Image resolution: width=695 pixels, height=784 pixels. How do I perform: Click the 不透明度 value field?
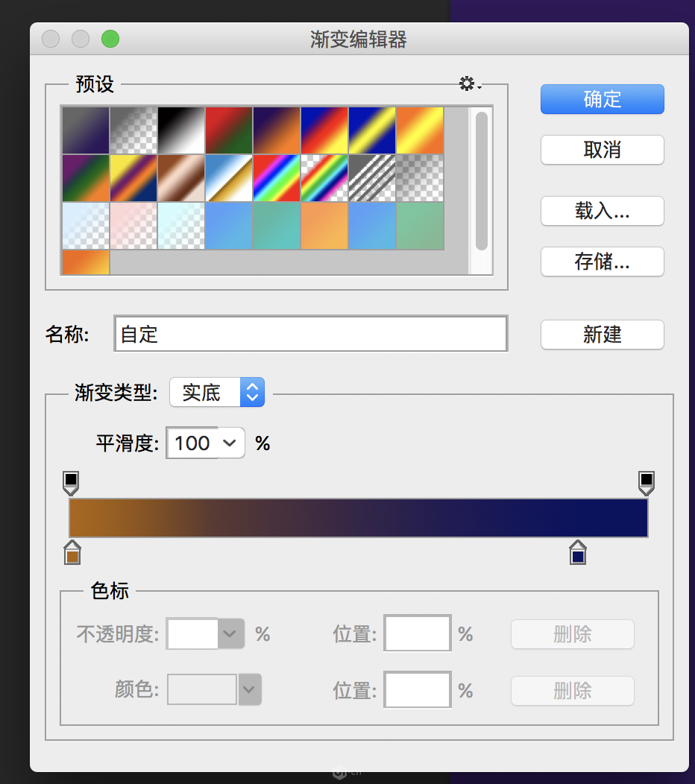192,633
